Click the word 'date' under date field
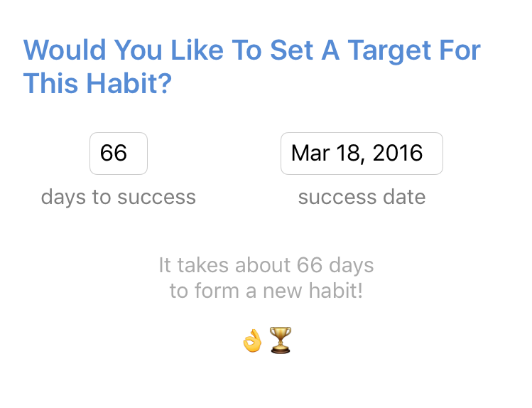The image size is (532, 408). (404, 197)
